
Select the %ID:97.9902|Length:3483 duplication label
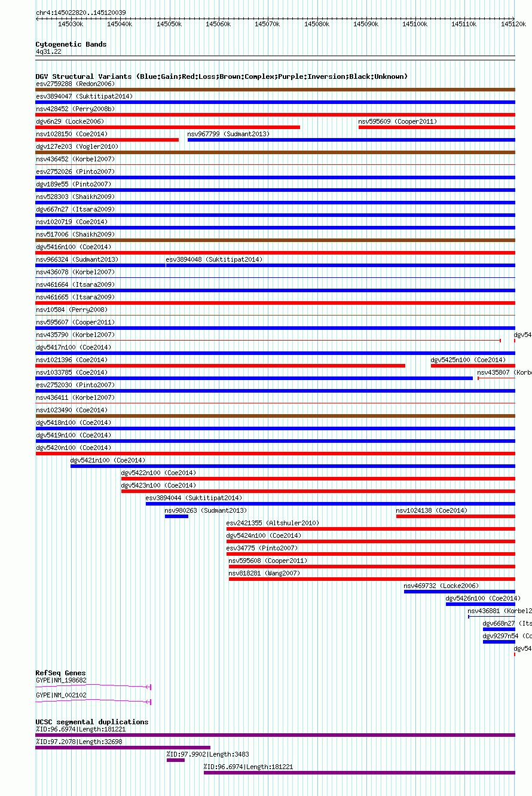point(208,754)
